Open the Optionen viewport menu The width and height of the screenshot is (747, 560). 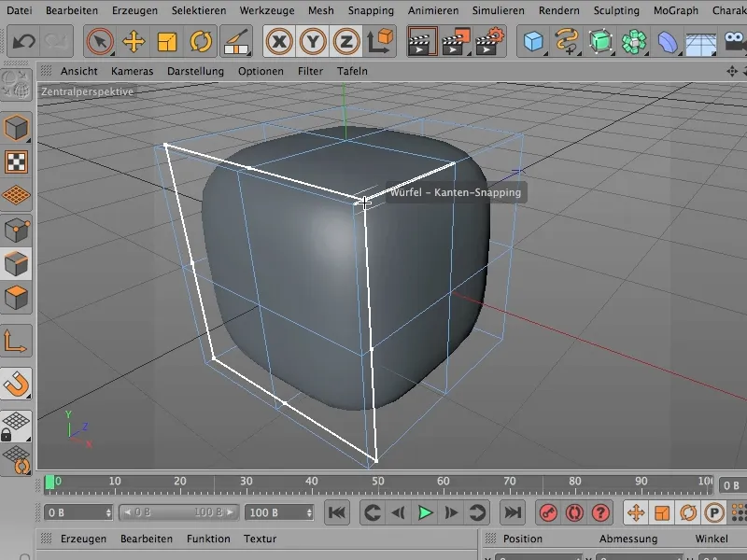pos(261,71)
